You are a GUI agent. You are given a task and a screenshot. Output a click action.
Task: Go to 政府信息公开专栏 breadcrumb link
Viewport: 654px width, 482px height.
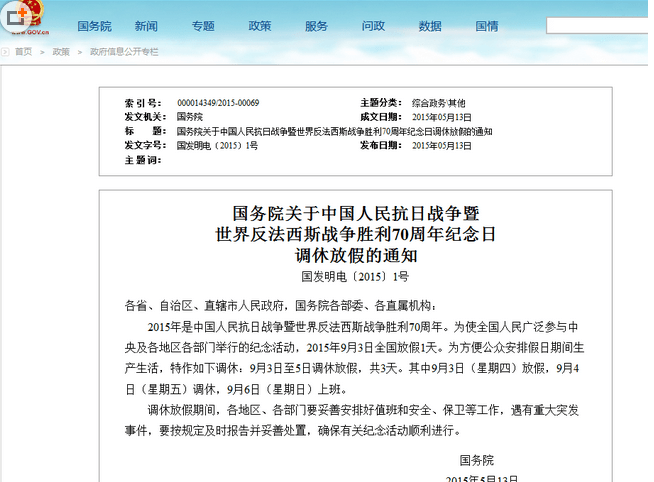pyautogui.click(x=124, y=52)
